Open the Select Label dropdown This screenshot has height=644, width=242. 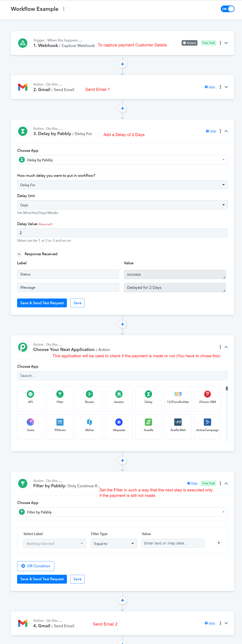pyautogui.click(x=54, y=544)
